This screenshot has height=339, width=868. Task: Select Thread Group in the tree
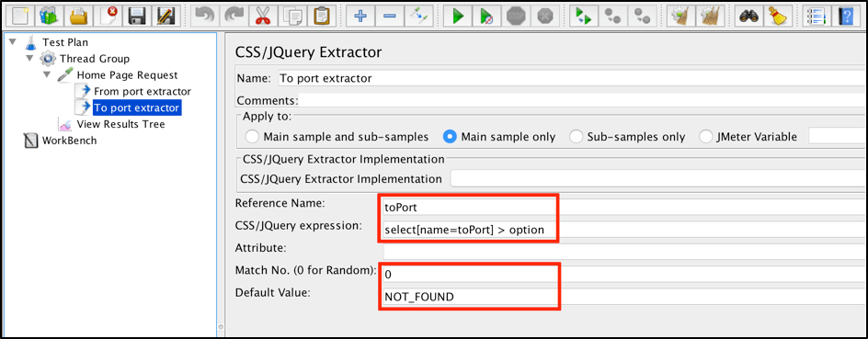(x=95, y=59)
